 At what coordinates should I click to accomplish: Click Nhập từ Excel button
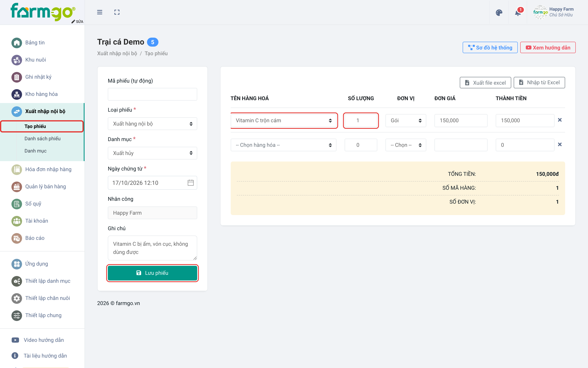539,83
